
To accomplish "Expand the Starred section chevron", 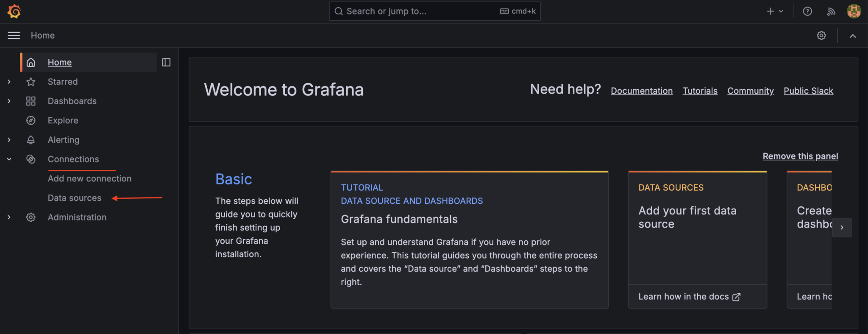I will pos(9,82).
